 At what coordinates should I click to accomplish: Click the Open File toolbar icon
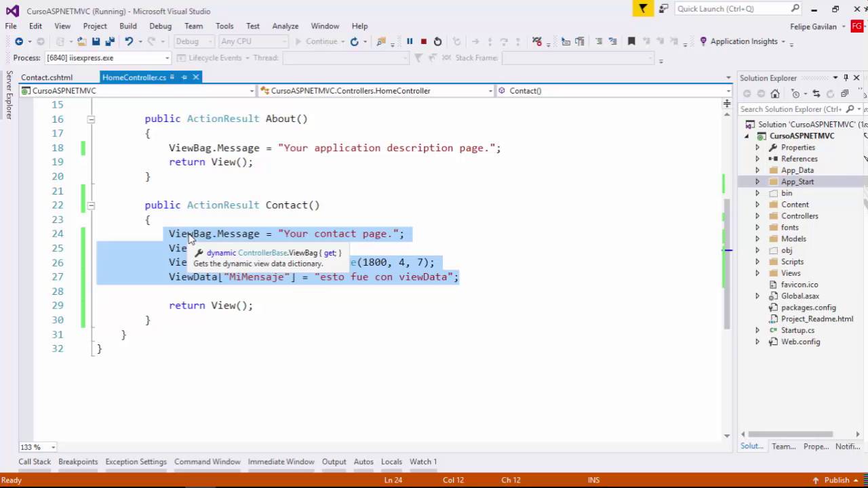coord(81,41)
